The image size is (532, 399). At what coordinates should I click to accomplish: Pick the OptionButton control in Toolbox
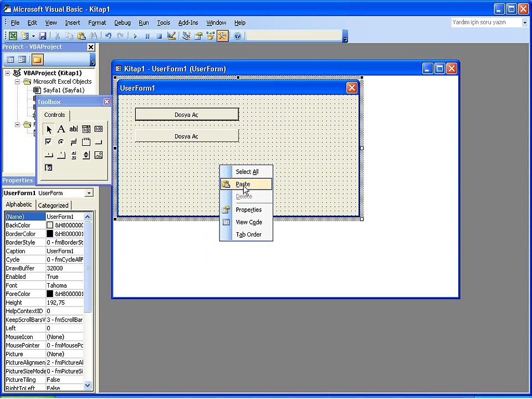[61, 142]
